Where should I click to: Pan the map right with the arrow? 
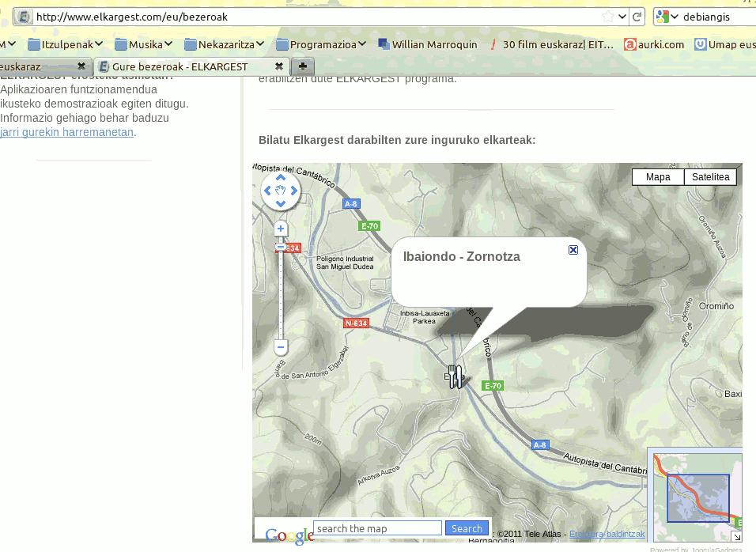(294, 191)
